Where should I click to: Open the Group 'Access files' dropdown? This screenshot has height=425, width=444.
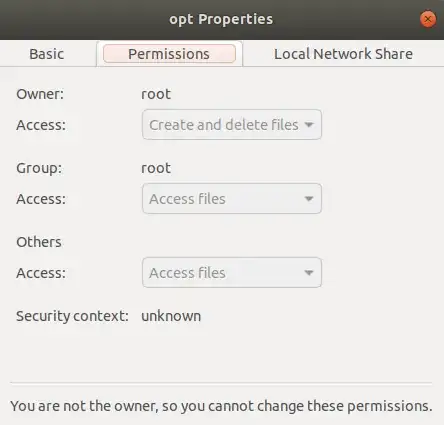(x=232, y=199)
